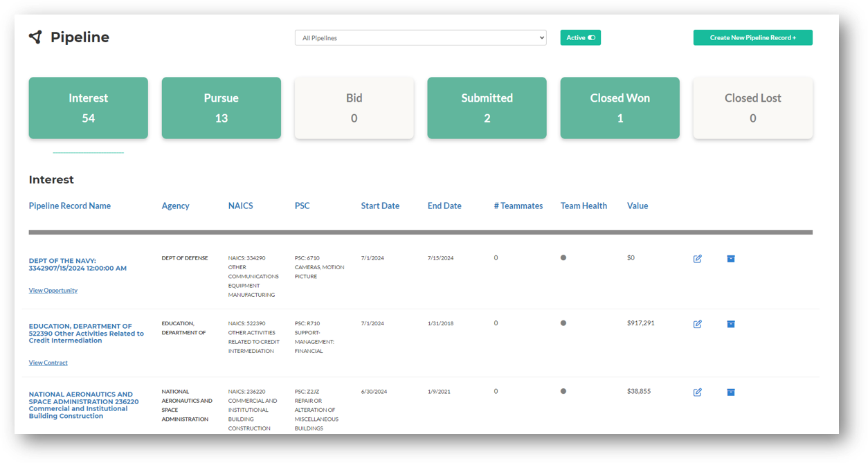This screenshot has width=868, height=463.
Task: Open the View Contract link
Action: (x=48, y=362)
